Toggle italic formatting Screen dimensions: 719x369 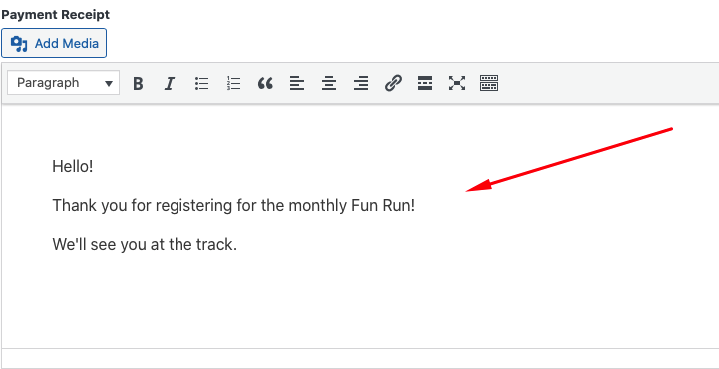click(x=170, y=83)
